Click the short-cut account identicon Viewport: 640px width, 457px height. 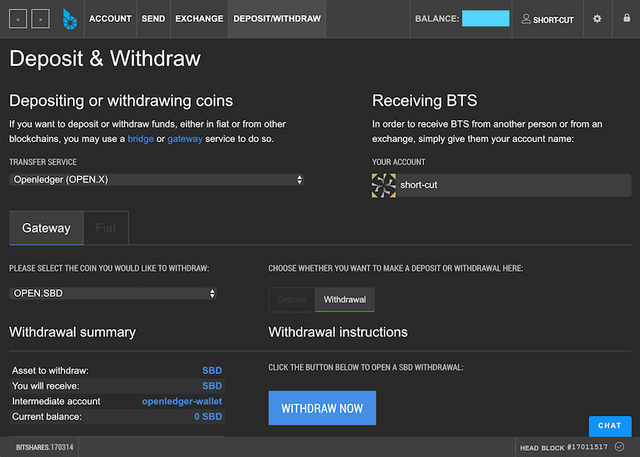[384, 186]
